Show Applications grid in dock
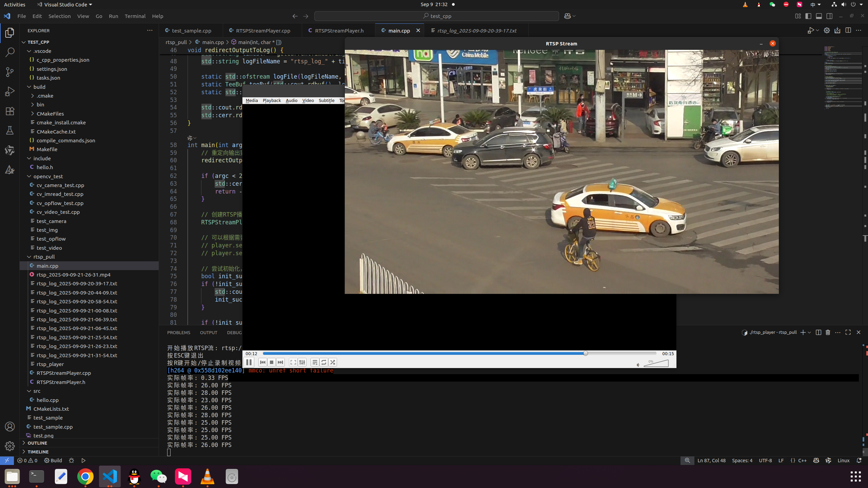Viewport: 868px width, 488px height. coord(855,476)
